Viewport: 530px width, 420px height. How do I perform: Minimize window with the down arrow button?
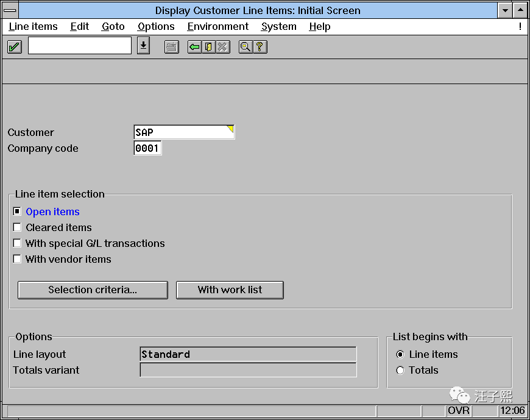pos(505,10)
